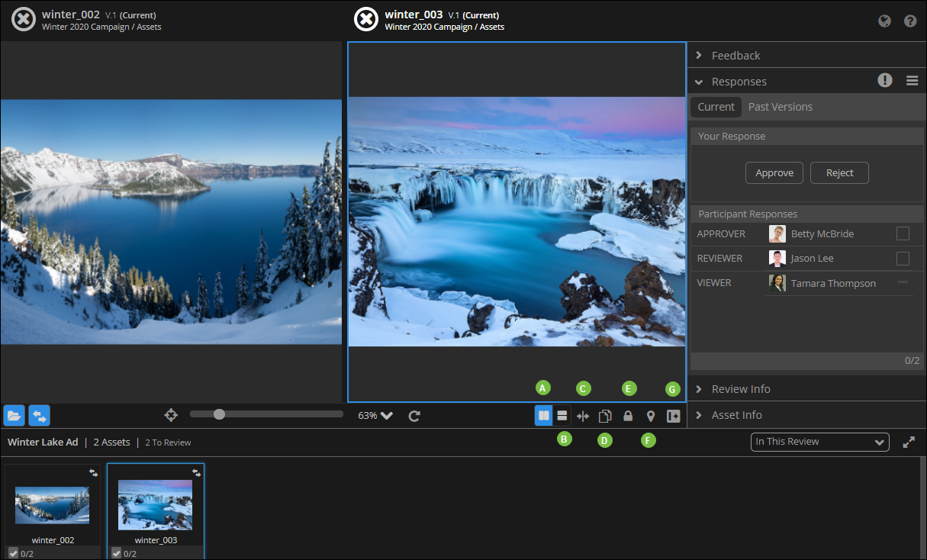Click the swap assets arrows button
This screenshot has height=560, width=927.
point(39,416)
